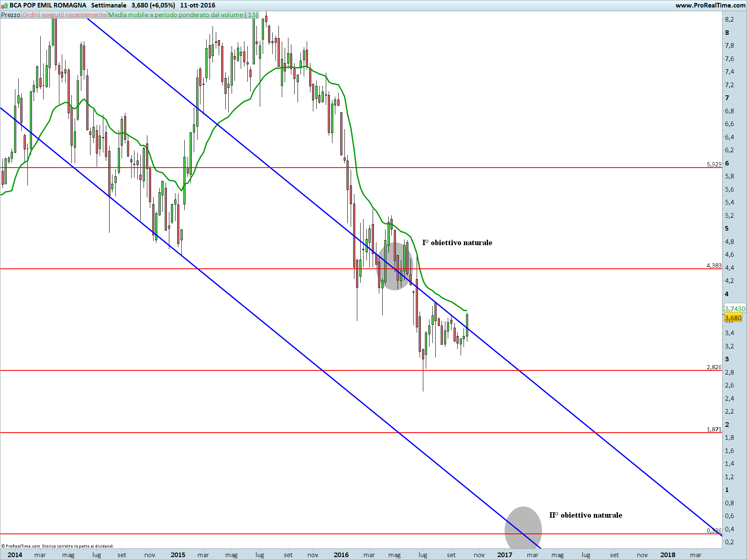The width and height of the screenshot is (747, 560).
Task: Click the 1,871 horizontal level label
Action: pyautogui.click(x=714, y=429)
